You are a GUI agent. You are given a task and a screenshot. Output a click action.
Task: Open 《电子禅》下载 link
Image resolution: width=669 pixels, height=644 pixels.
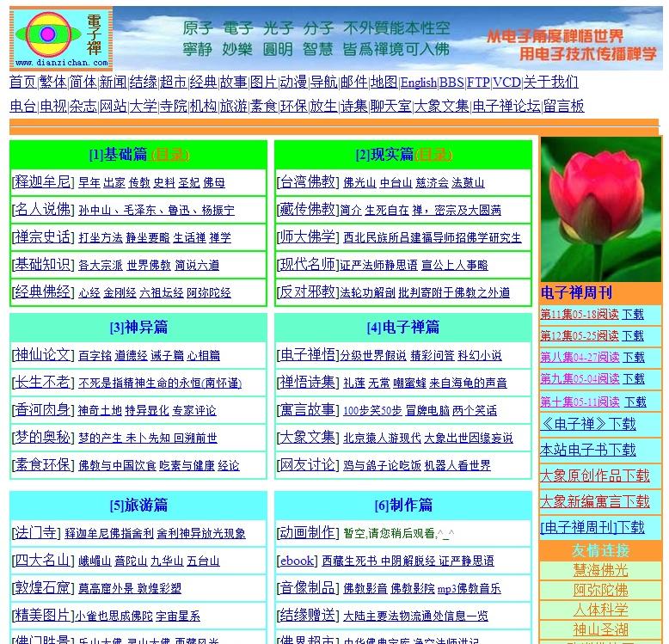click(x=588, y=424)
